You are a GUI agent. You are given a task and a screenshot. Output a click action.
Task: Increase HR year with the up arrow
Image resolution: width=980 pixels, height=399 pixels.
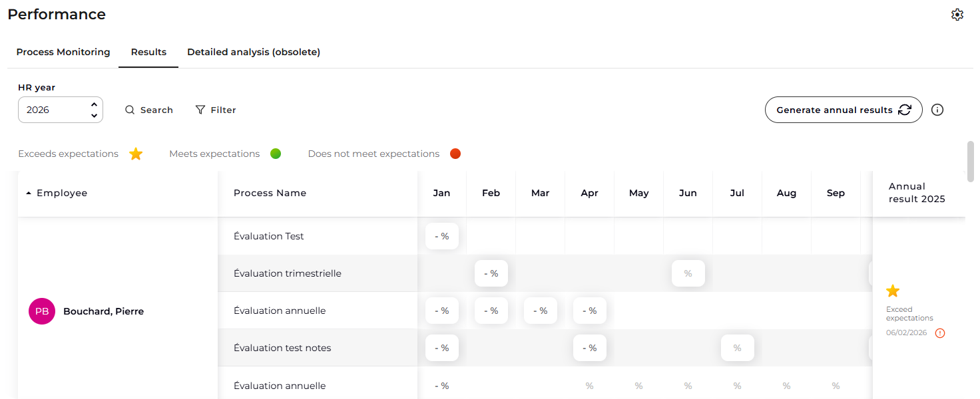[x=94, y=104]
